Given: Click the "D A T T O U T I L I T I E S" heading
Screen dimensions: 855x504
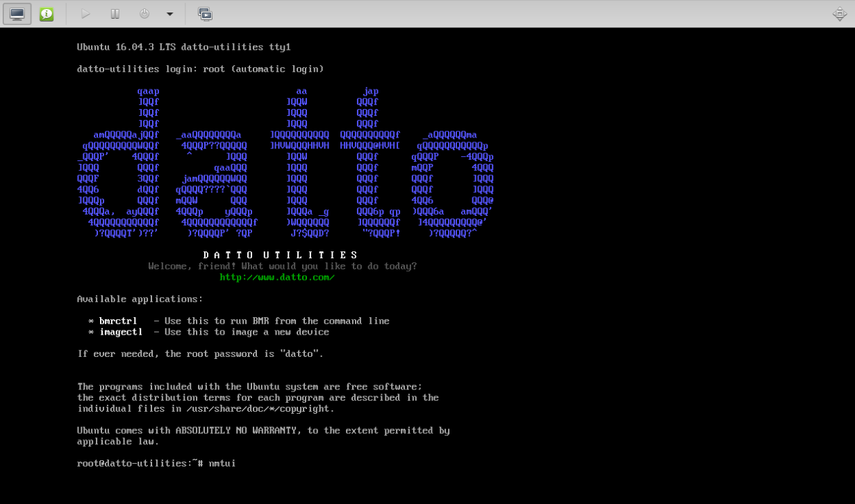Looking at the screenshot, I should click(x=281, y=255).
